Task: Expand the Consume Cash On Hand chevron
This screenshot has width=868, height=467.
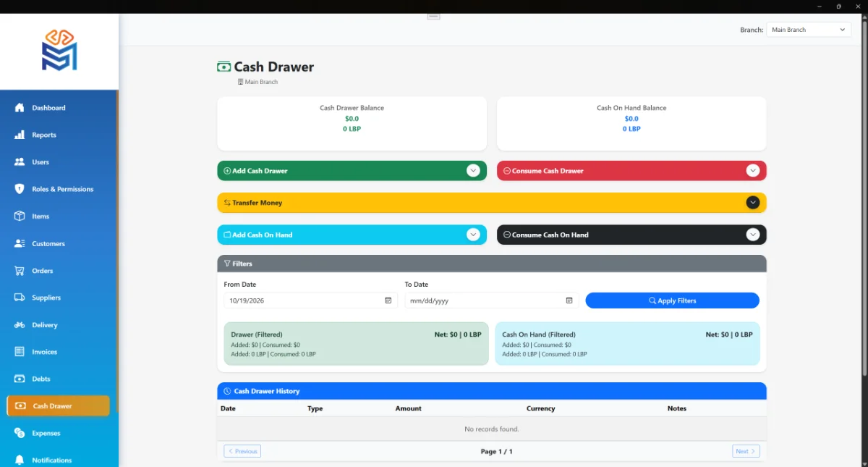Action: click(753, 235)
